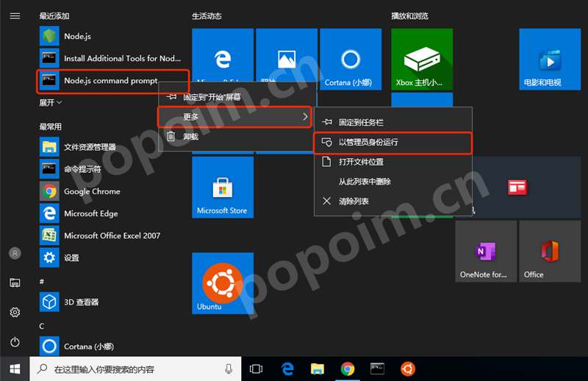Click the Windows Start button
The image size is (588, 381).
(15, 369)
